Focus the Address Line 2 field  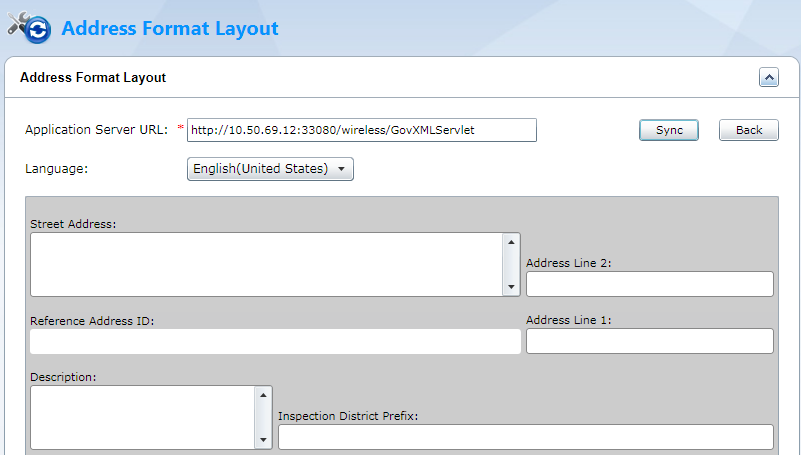[x=649, y=284]
